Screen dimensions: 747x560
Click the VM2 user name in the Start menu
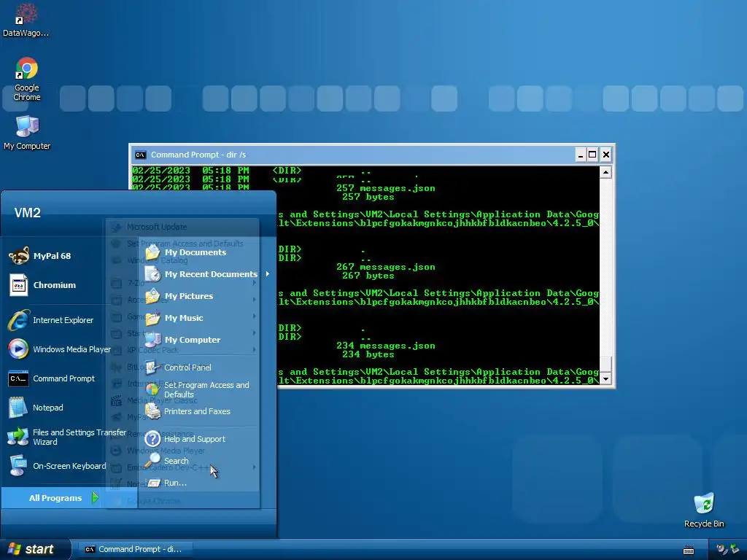point(27,213)
